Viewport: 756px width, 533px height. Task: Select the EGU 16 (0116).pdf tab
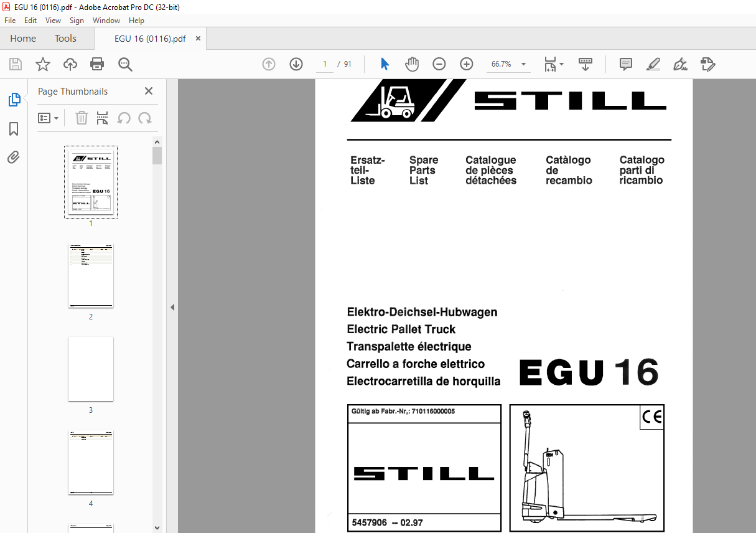click(150, 38)
